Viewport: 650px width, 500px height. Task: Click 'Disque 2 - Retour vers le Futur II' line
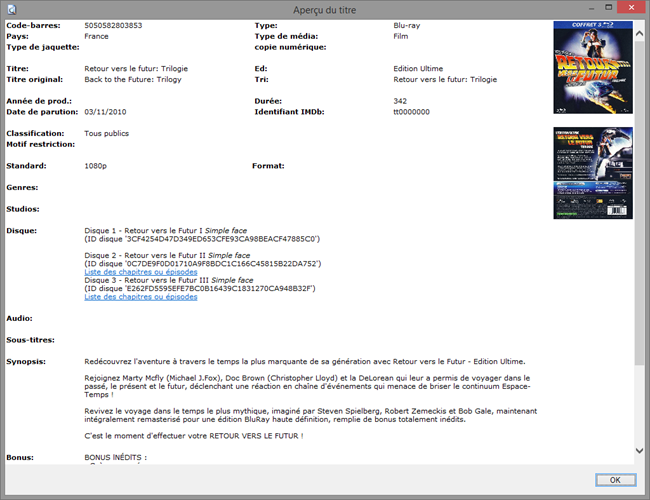click(167, 255)
